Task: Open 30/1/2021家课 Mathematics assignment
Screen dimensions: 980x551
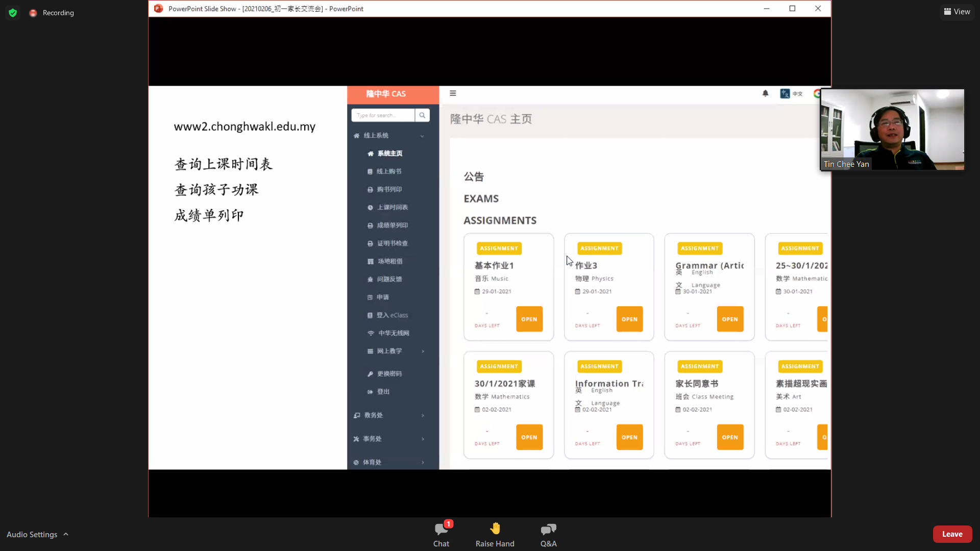Action: [x=529, y=437]
